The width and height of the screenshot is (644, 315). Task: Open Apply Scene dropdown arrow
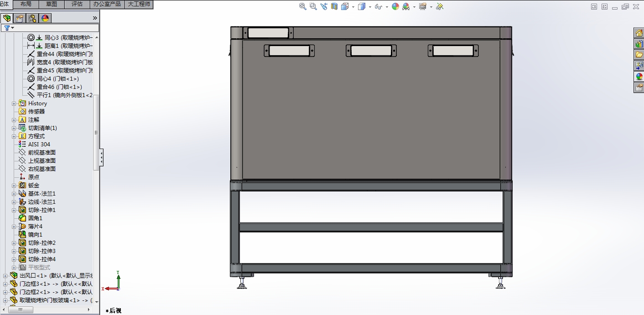pos(414,7)
